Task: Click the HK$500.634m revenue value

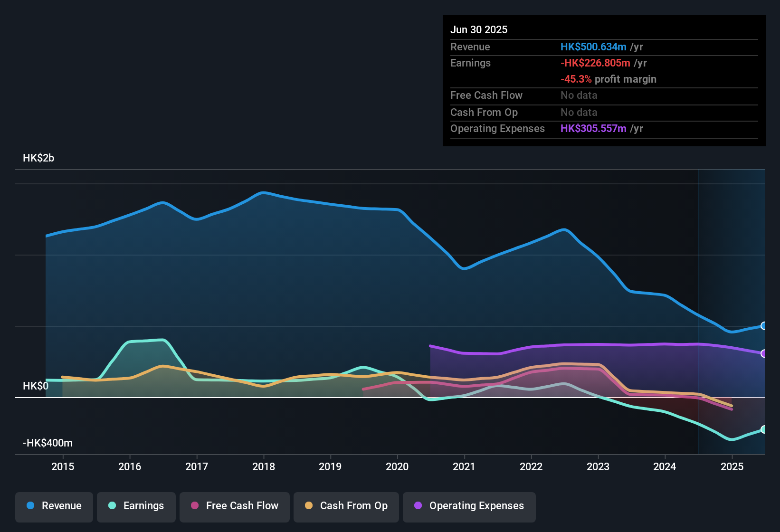Action: 593,47
